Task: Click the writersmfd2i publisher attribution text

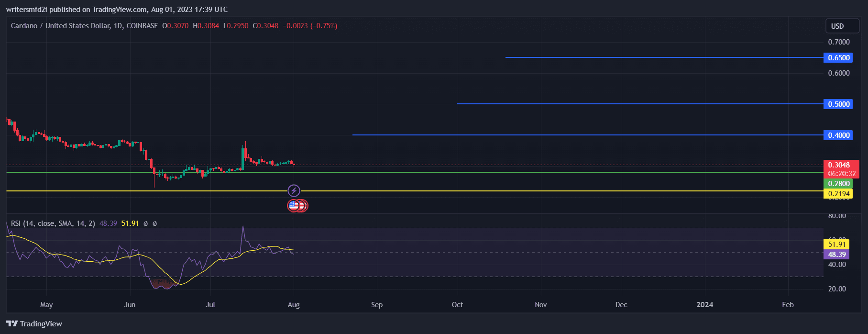Action: pyautogui.click(x=117, y=10)
